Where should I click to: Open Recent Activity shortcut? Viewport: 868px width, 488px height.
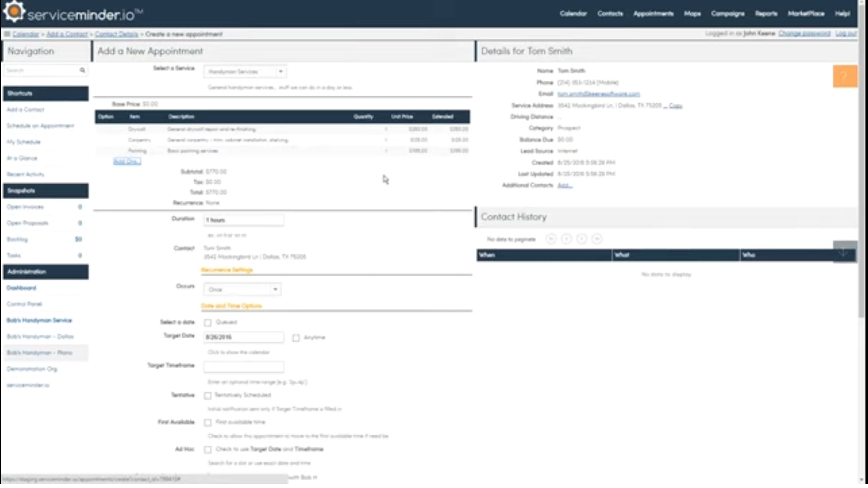25,174
